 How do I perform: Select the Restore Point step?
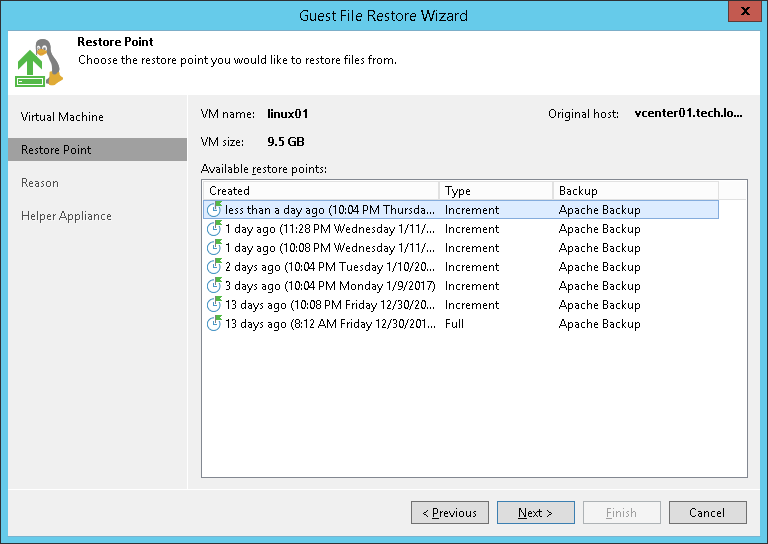click(x=97, y=150)
